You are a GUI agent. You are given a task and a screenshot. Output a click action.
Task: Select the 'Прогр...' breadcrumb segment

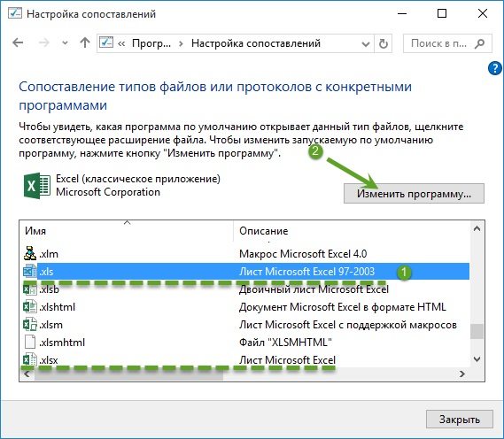151,43
